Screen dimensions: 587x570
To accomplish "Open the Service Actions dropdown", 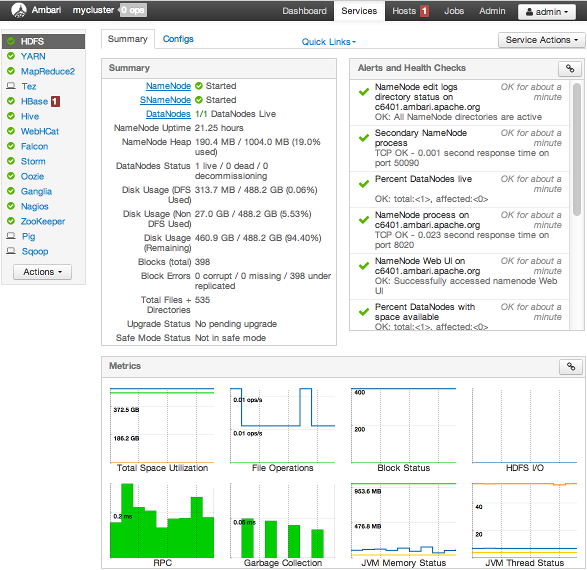I will tap(541, 40).
